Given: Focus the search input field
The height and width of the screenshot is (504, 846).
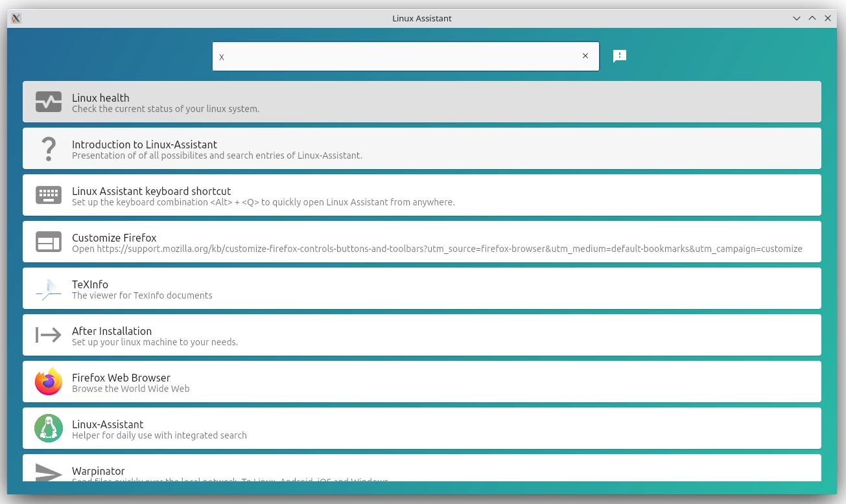Looking at the screenshot, I should [406, 56].
